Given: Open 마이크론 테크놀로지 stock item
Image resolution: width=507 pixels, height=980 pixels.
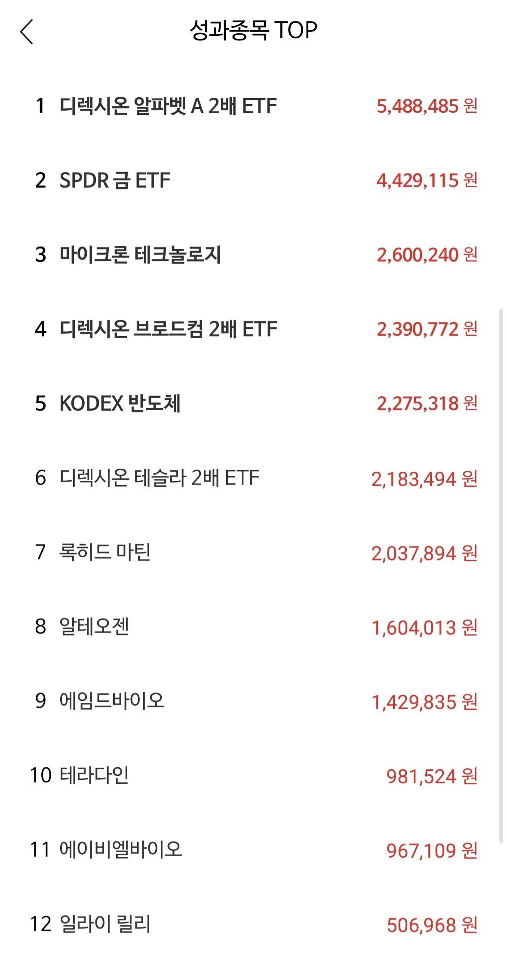Looking at the screenshot, I should coord(253,255).
